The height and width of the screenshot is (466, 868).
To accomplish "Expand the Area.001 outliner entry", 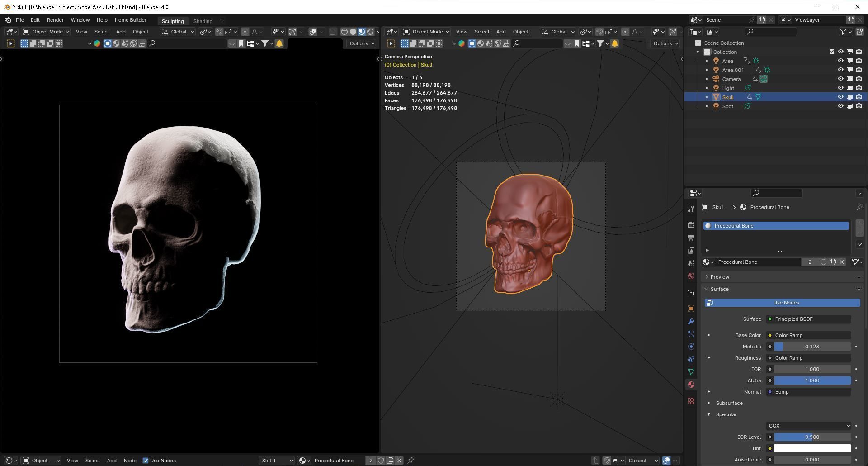I will click(x=707, y=70).
